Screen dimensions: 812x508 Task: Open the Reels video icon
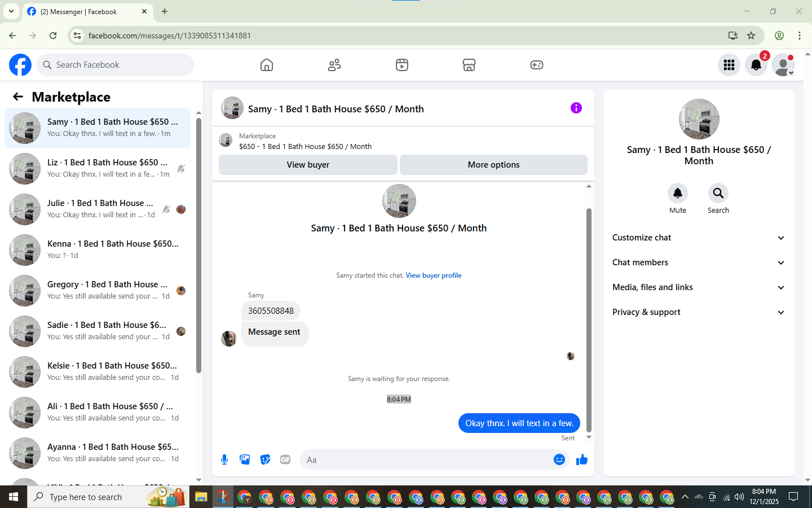tap(402, 65)
